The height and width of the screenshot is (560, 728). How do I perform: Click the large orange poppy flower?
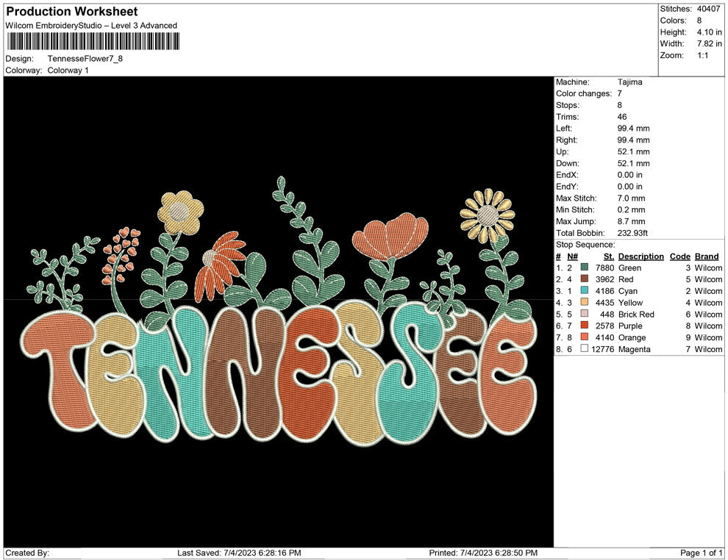(x=389, y=235)
